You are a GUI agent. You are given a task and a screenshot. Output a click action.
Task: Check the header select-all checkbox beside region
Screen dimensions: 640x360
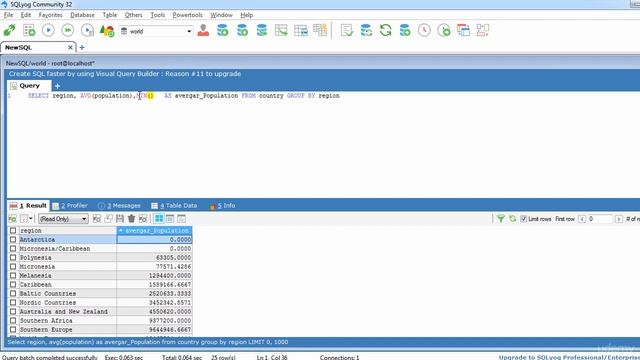pos(13,231)
